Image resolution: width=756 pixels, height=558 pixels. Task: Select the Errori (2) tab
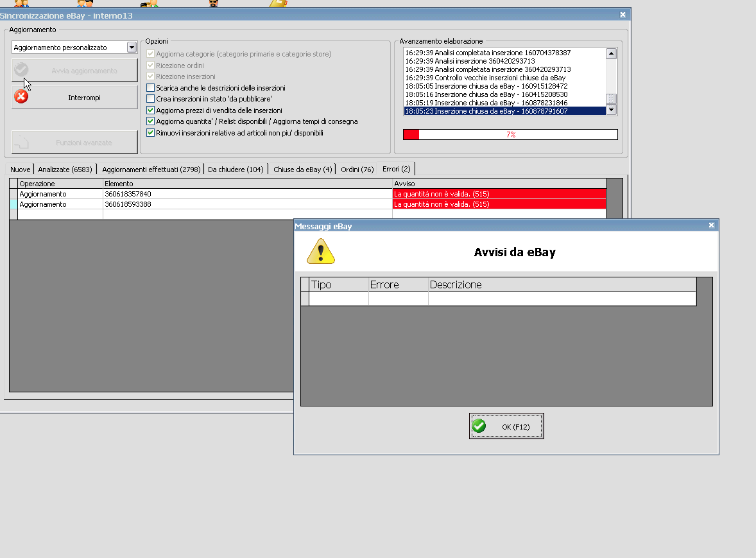[397, 169]
